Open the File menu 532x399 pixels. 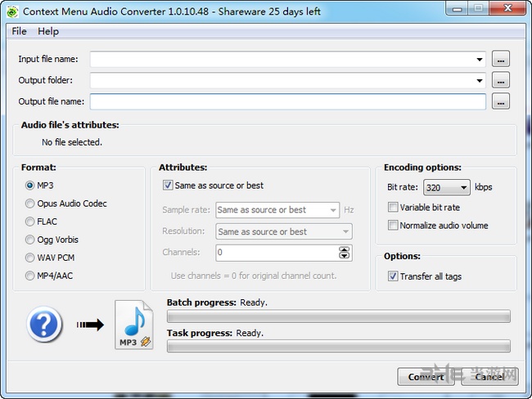coord(19,31)
